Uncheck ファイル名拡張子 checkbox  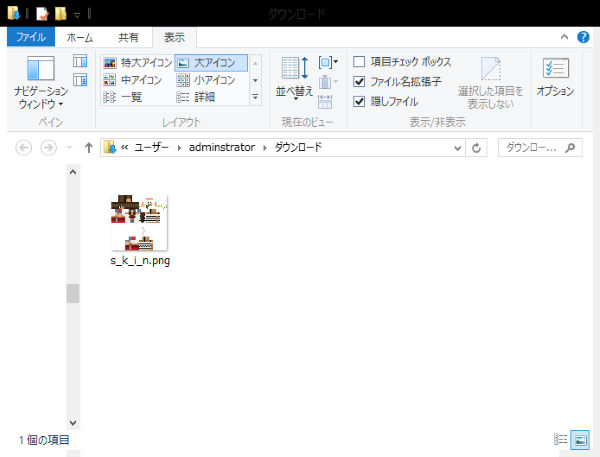tap(360, 82)
